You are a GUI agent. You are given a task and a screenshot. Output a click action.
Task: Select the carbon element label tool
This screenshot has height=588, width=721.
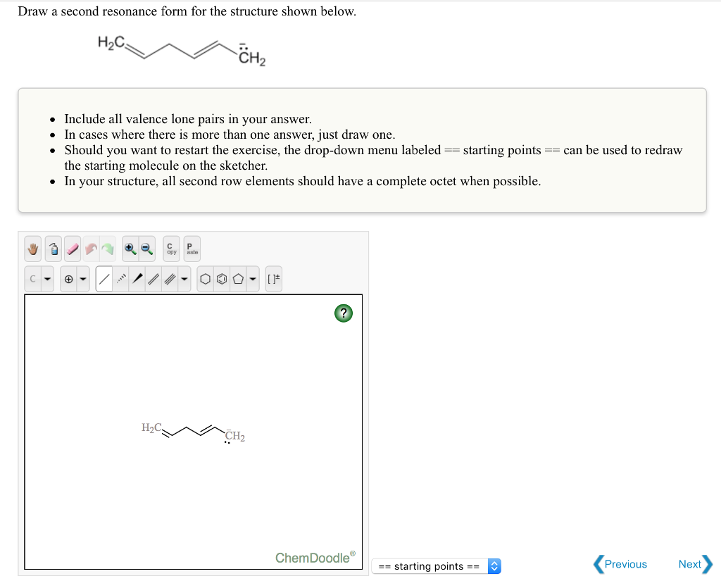point(32,279)
